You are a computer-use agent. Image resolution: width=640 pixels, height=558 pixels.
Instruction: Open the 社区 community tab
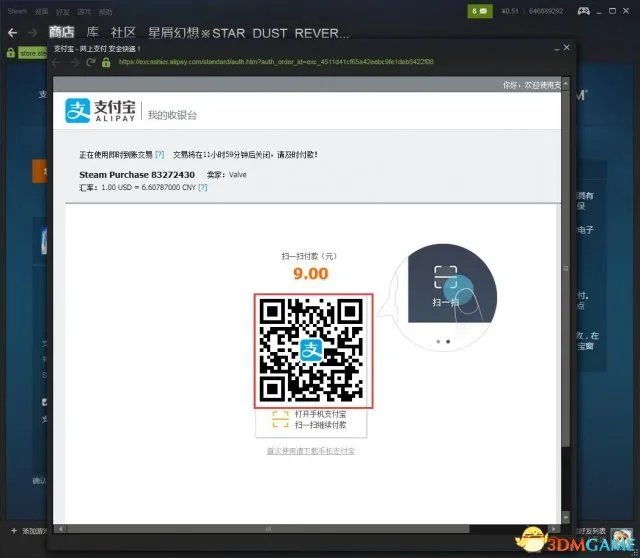[x=123, y=32]
